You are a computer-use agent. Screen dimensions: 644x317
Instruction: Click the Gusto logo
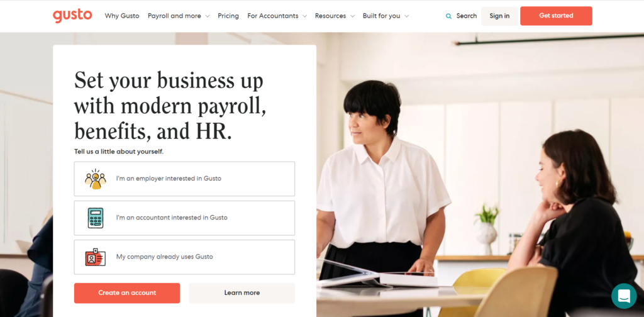[x=72, y=16]
